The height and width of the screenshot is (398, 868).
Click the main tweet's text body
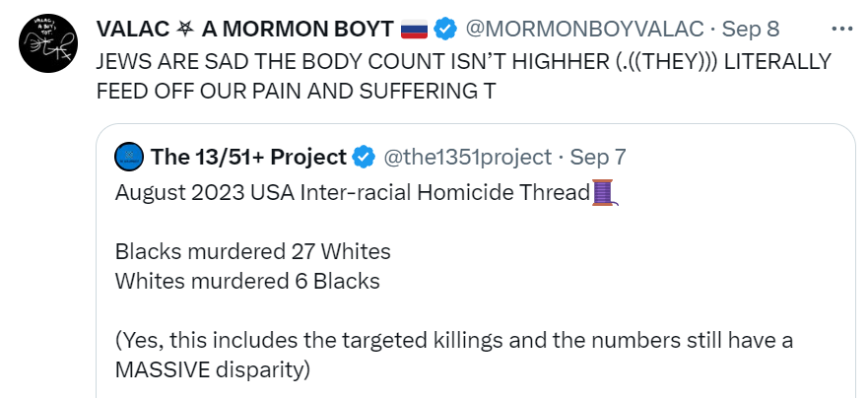464,77
